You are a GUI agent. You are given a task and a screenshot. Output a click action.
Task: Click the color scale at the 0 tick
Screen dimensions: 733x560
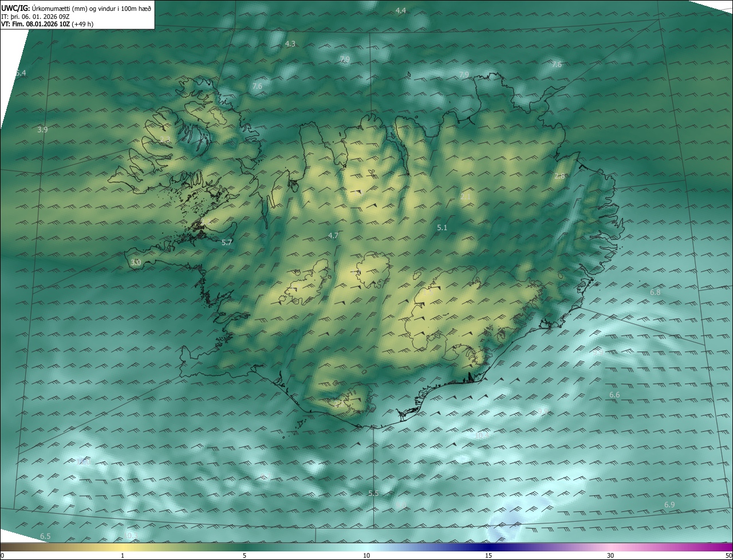(x=2, y=555)
